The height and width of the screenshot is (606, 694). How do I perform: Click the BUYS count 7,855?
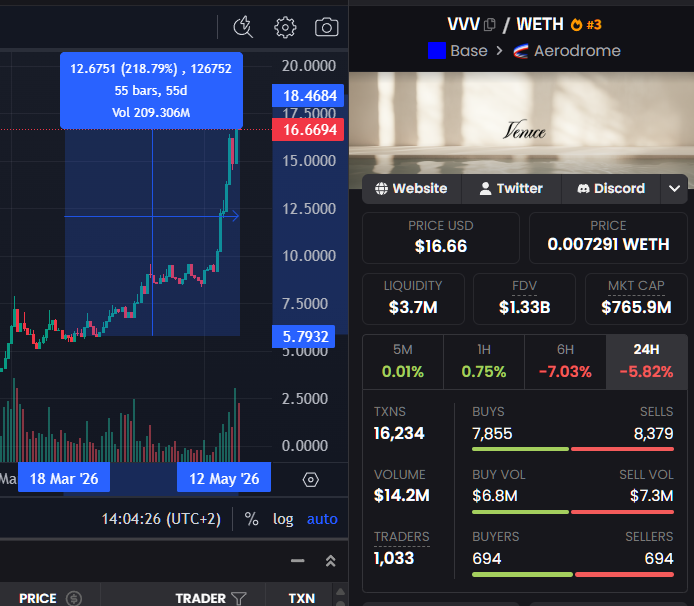(492, 433)
